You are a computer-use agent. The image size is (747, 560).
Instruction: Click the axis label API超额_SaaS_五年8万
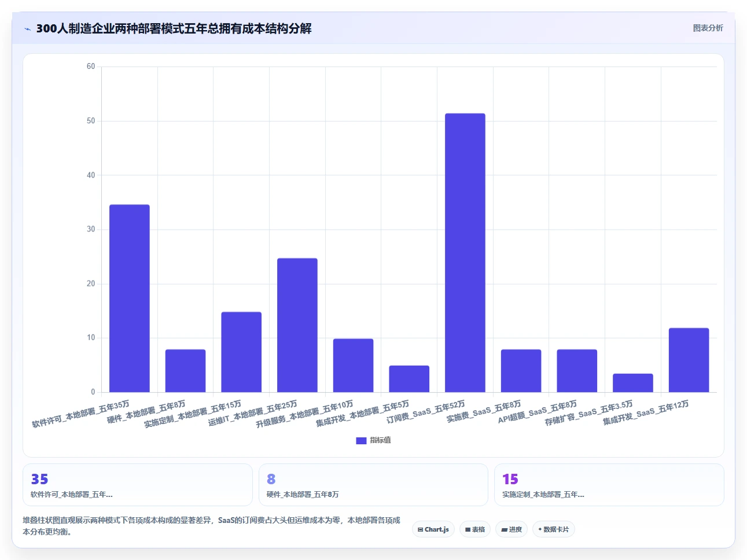pyautogui.click(x=538, y=412)
